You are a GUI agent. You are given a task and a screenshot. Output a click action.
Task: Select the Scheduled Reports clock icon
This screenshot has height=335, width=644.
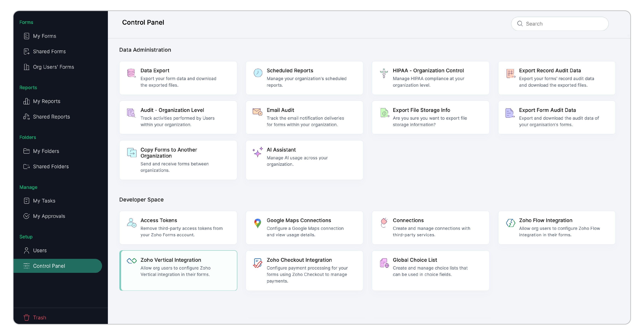pos(258,73)
